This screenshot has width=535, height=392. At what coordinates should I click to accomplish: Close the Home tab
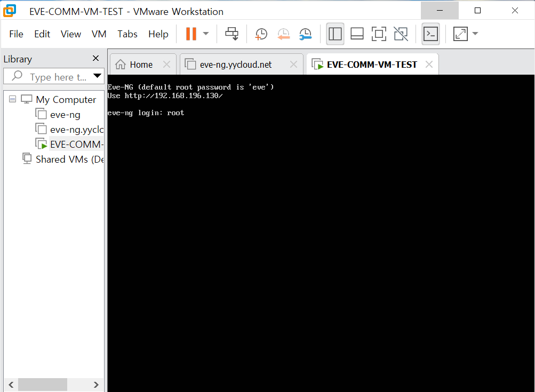pyautogui.click(x=166, y=65)
